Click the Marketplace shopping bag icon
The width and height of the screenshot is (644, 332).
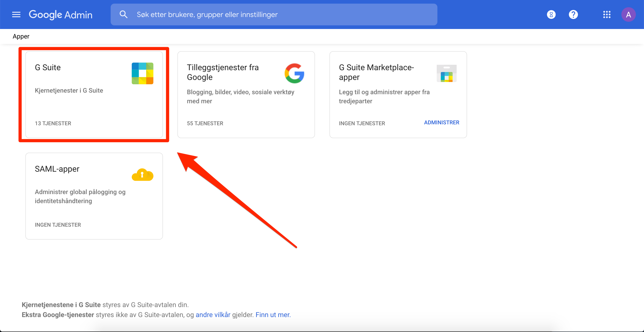446,73
